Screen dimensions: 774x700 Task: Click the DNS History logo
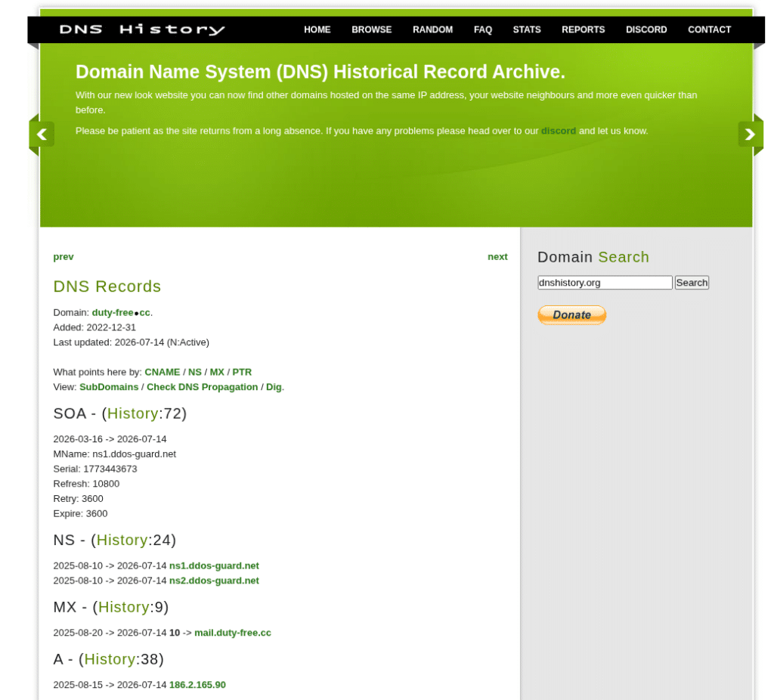tap(142, 29)
